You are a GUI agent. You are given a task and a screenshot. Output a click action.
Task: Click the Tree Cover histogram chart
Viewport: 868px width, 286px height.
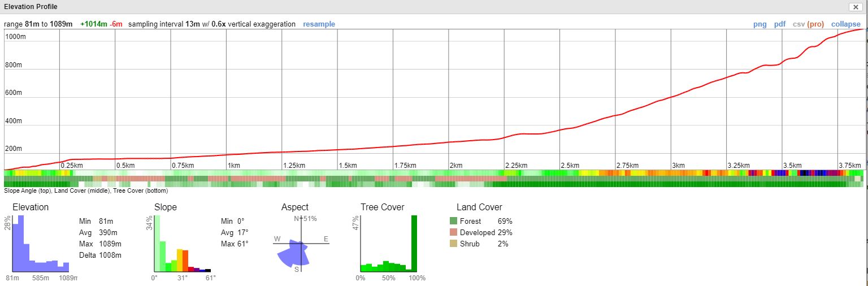click(389, 244)
